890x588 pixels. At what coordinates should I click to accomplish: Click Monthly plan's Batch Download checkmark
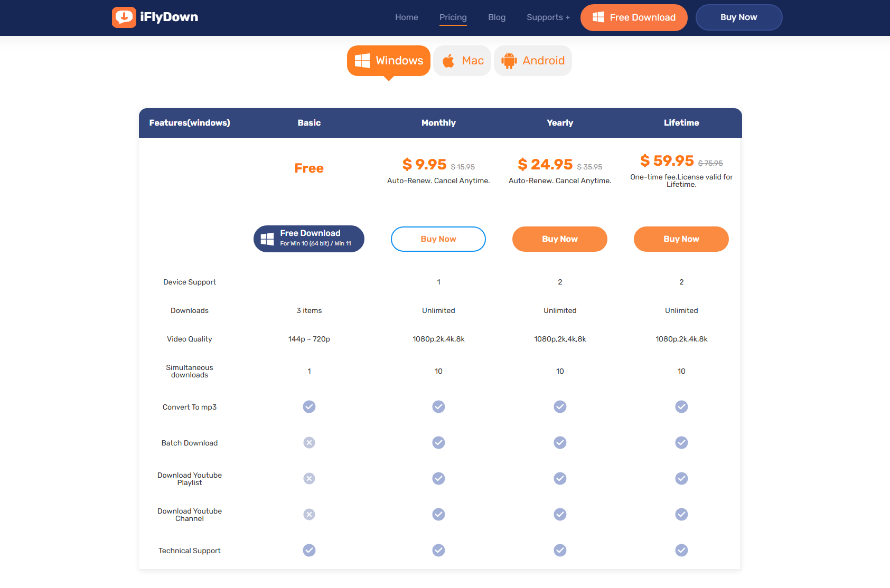tap(438, 443)
